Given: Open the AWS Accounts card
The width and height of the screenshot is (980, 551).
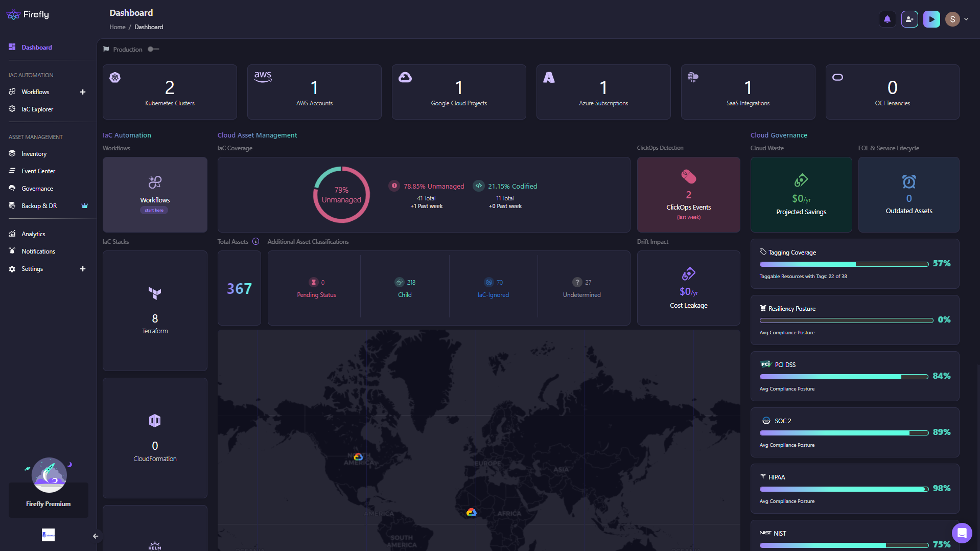Looking at the screenshot, I should click(x=314, y=92).
